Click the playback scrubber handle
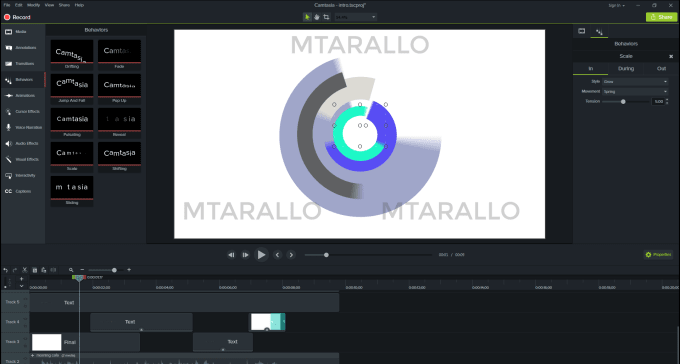The height and width of the screenshot is (364, 680). click(326, 255)
